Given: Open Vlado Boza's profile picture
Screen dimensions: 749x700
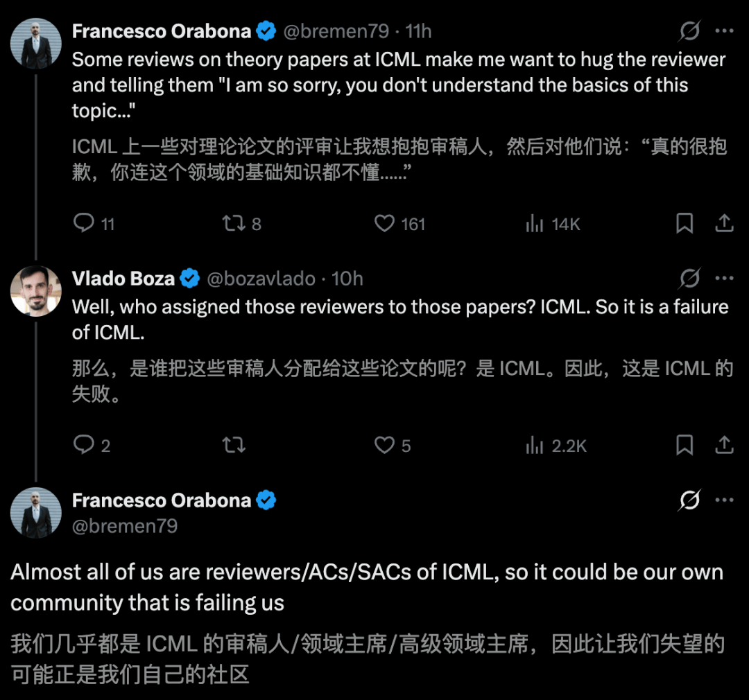Looking at the screenshot, I should tap(36, 291).
